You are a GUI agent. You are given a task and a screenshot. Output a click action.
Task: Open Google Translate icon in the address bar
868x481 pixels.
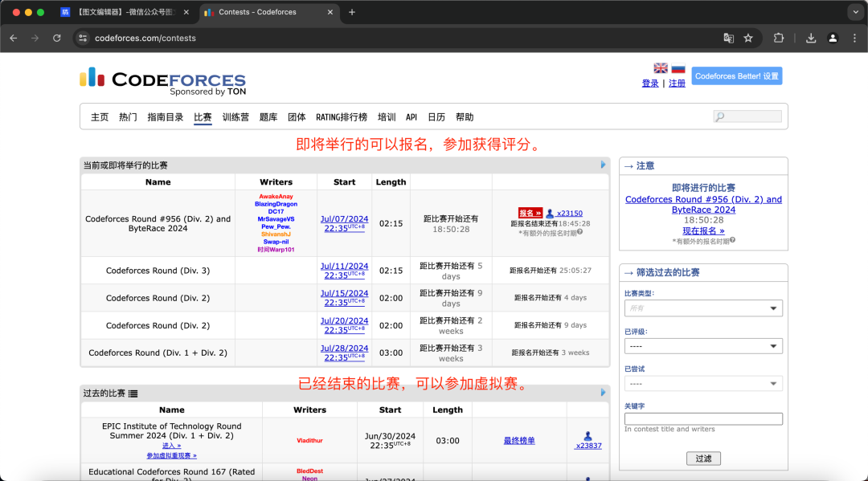pos(728,38)
